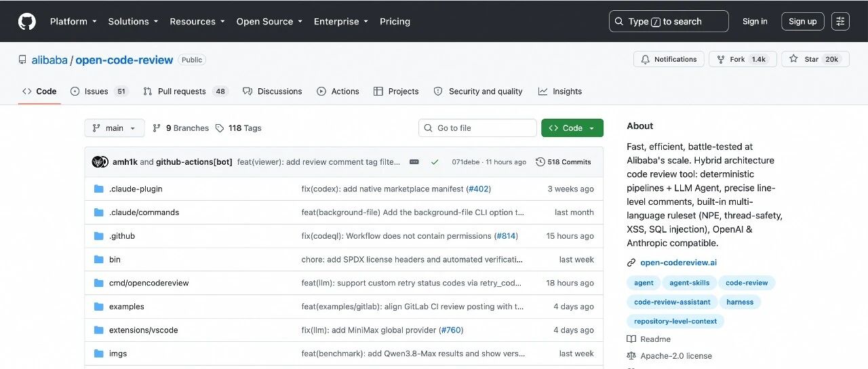Click folder icon for .github
868x369 pixels.
98,236
